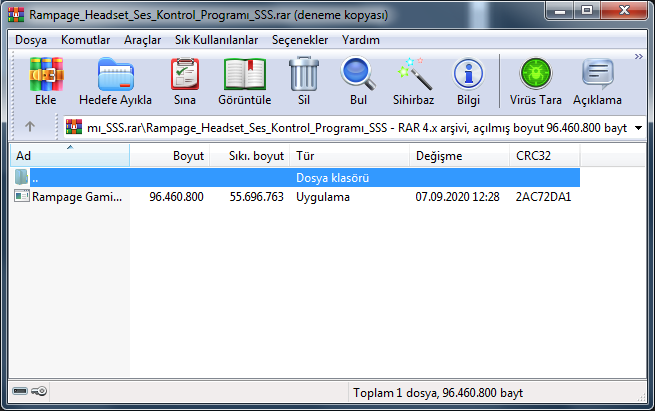Click the Toplam 1 dosya status text

coord(438,393)
